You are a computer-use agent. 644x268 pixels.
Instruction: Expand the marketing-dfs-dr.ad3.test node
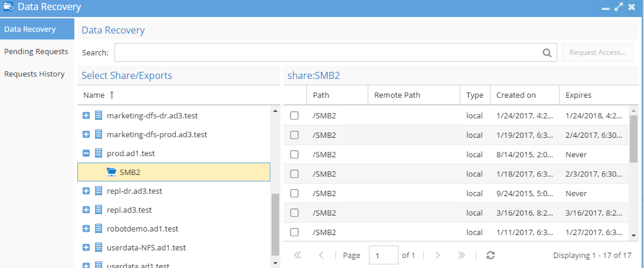click(x=86, y=116)
